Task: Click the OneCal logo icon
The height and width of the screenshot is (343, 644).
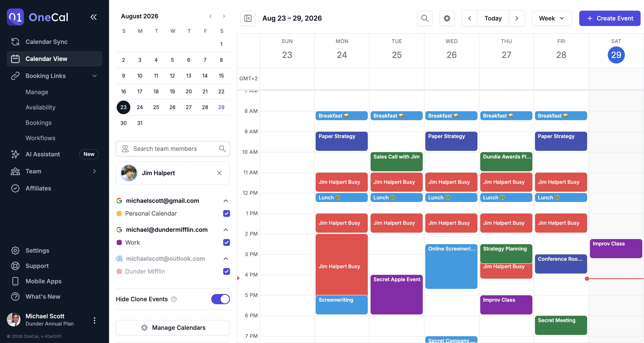Action: point(15,17)
